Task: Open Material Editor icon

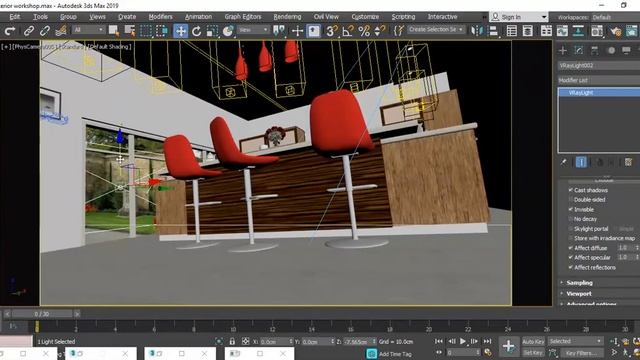Action: (597, 31)
